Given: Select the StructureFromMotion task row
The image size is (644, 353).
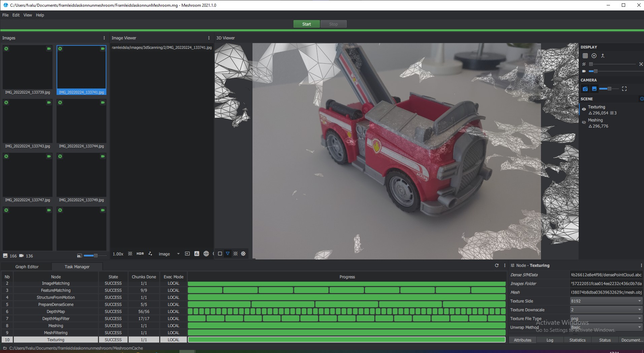Looking at the screenshot, I should pyautogui.click(x=253, y=297).
